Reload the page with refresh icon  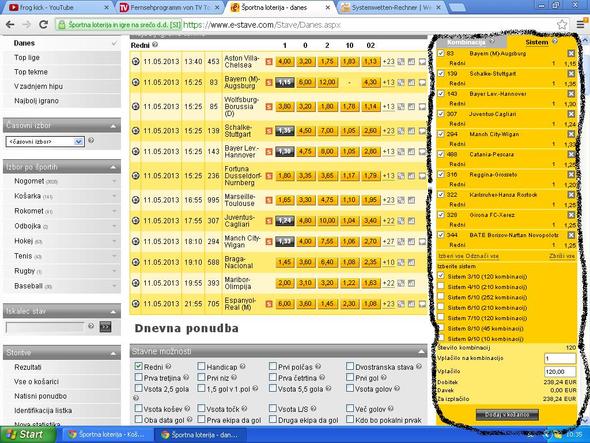[x=44, y=25]
